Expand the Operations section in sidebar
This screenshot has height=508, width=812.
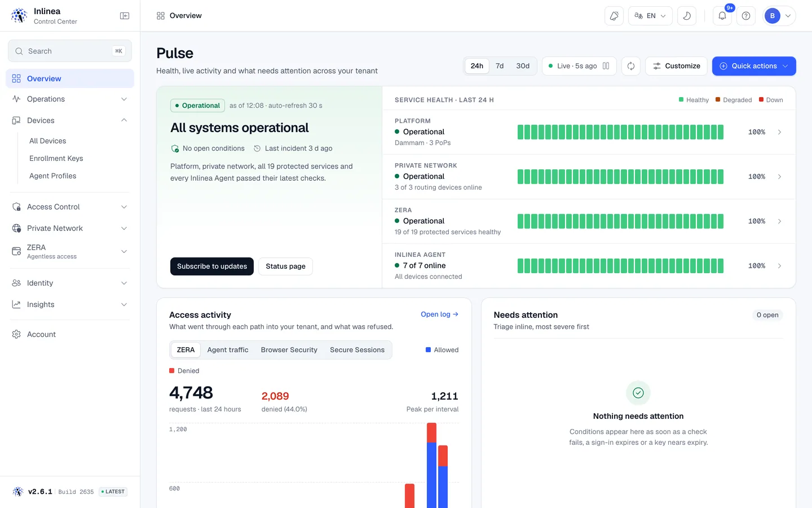tap(70, 99)
